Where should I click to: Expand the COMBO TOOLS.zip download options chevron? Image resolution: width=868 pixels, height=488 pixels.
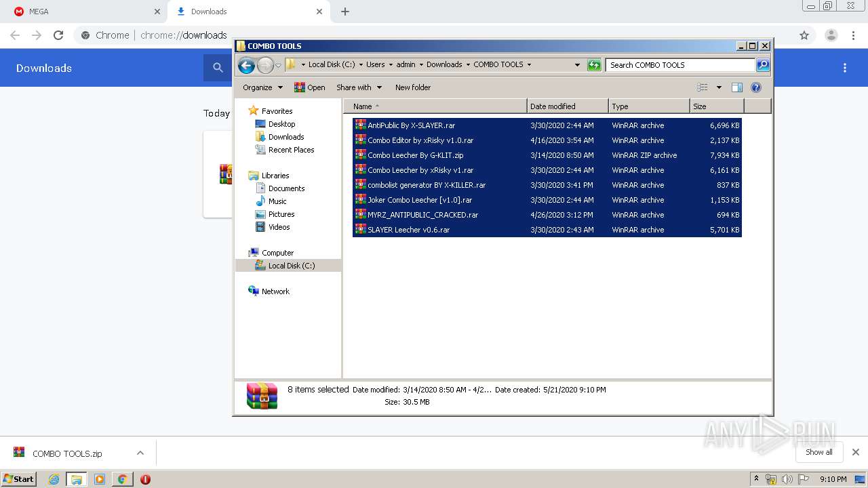click(x=140, y=453)
